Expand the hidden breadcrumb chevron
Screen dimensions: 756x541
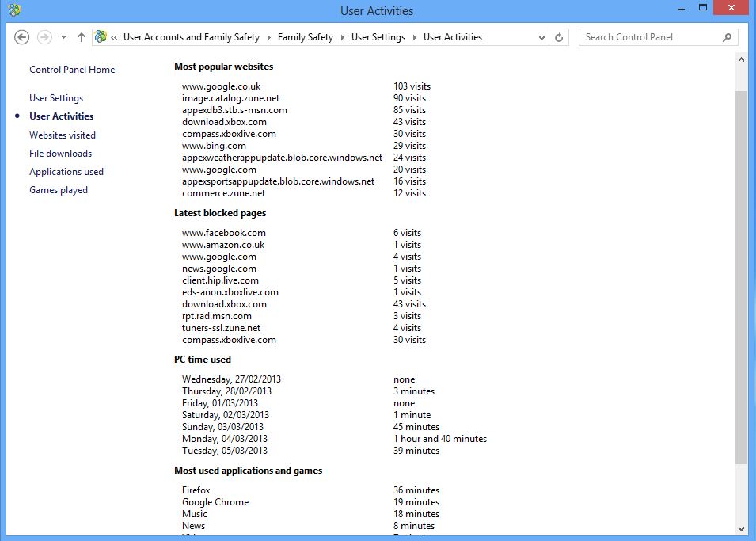pos(114,37)
